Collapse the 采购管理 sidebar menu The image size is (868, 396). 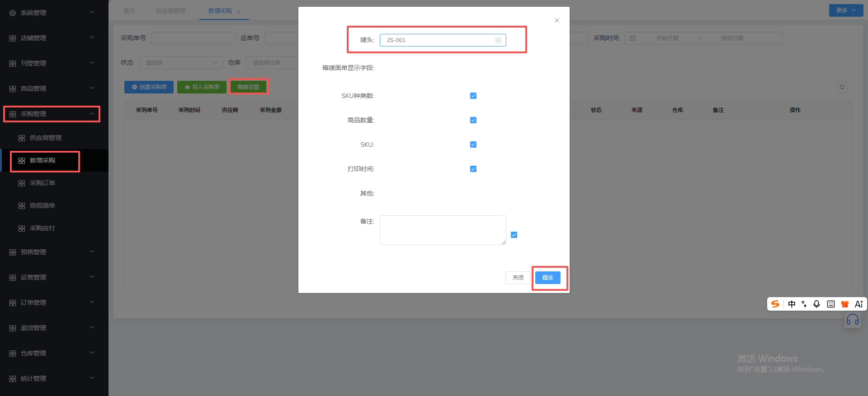point(52,114)
